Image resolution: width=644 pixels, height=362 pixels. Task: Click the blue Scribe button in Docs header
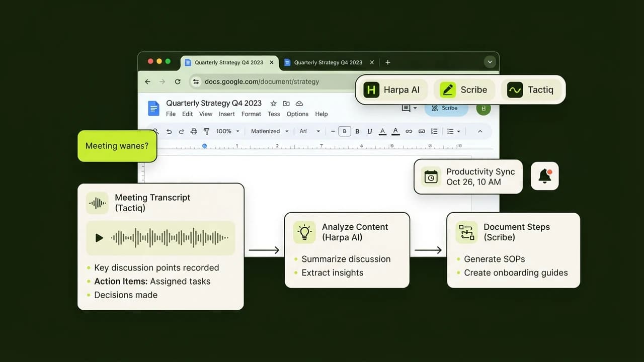pos(446,108)
